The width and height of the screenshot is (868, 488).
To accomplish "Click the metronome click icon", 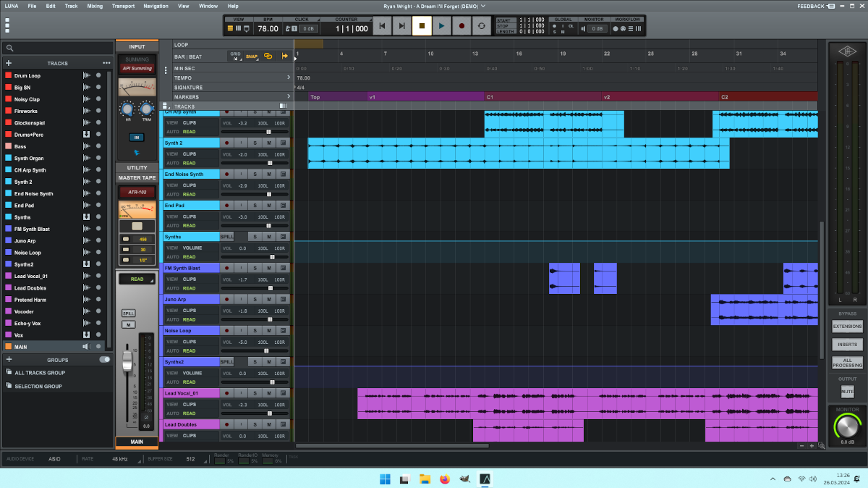I will click(289, 28).
